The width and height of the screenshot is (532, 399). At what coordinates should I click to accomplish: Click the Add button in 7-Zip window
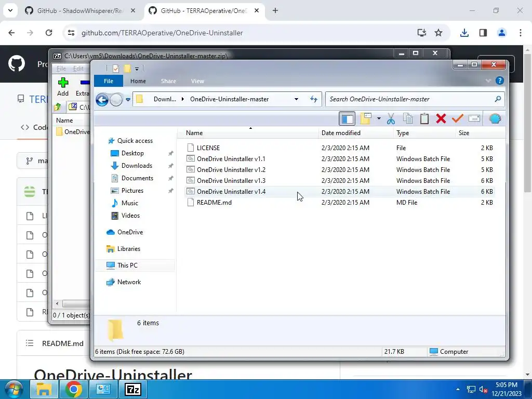coord(63,87)
